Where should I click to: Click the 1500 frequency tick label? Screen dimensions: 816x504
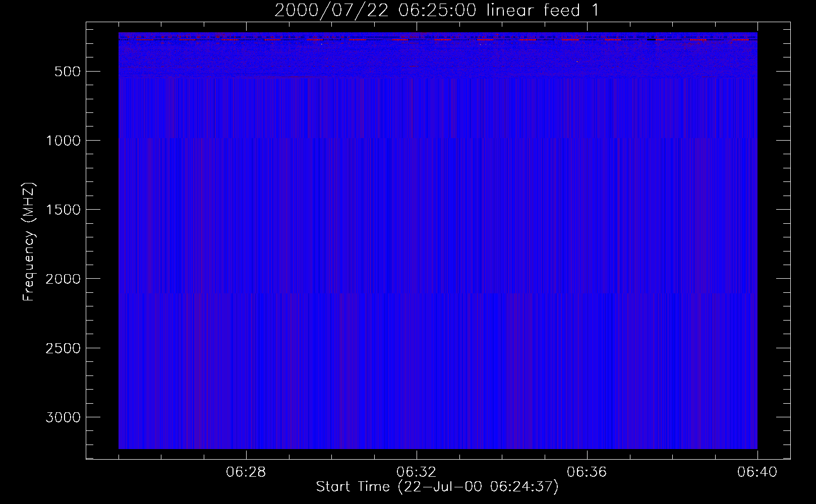tap(63, 210)
